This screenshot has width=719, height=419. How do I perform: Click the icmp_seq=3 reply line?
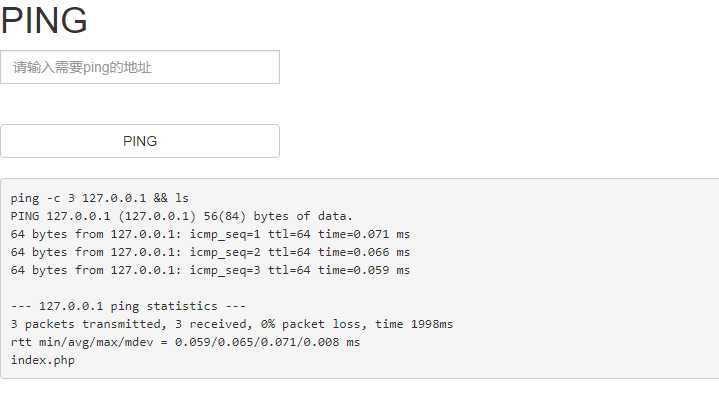[x=210, y=270]
